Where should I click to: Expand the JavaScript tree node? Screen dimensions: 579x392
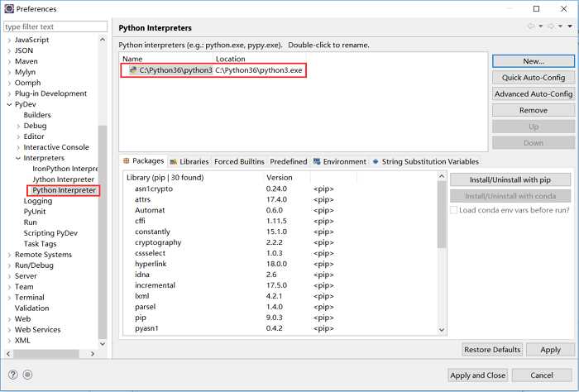click(9, 40)
